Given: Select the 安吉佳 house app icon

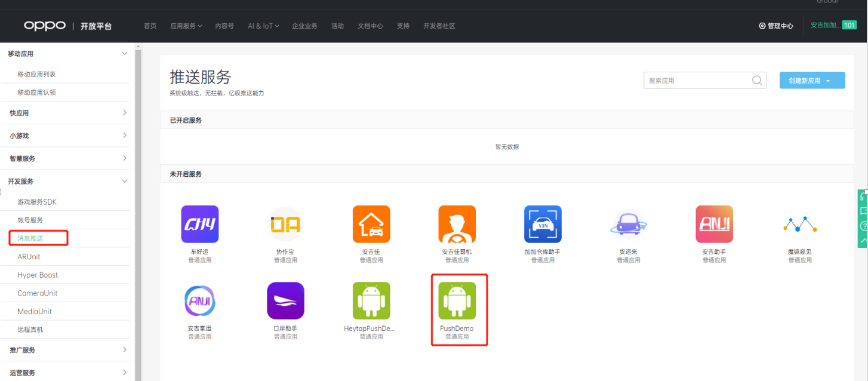Looking at the screenshot, I should (371, 224).
